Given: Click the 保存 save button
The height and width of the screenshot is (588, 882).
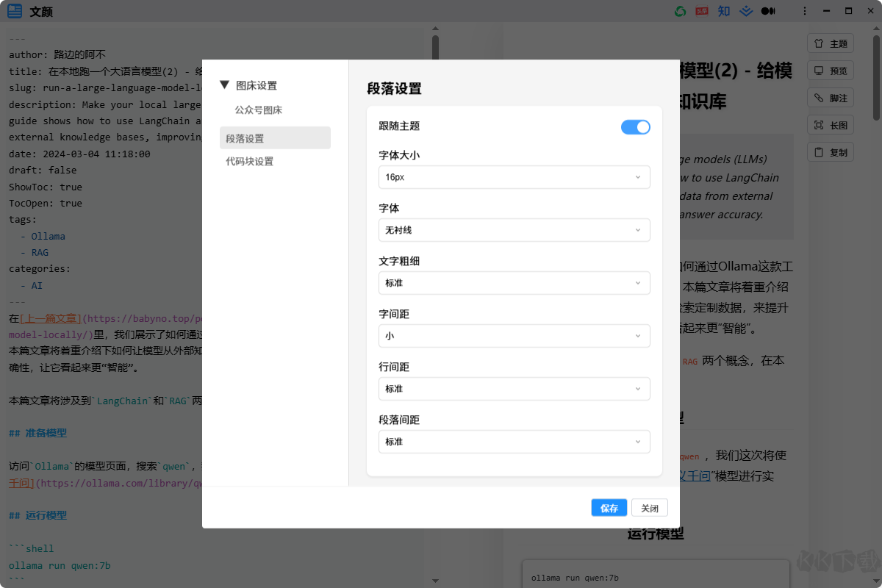Looking at the screenshot, I should coord(609,508).
